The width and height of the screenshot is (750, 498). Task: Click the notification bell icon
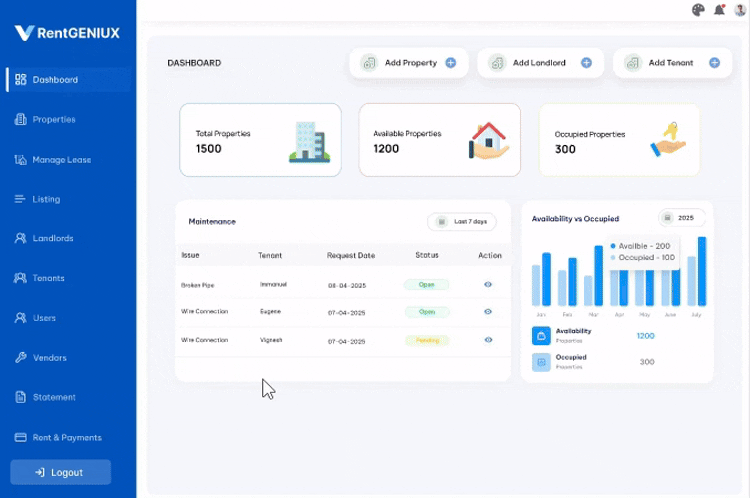719,10
